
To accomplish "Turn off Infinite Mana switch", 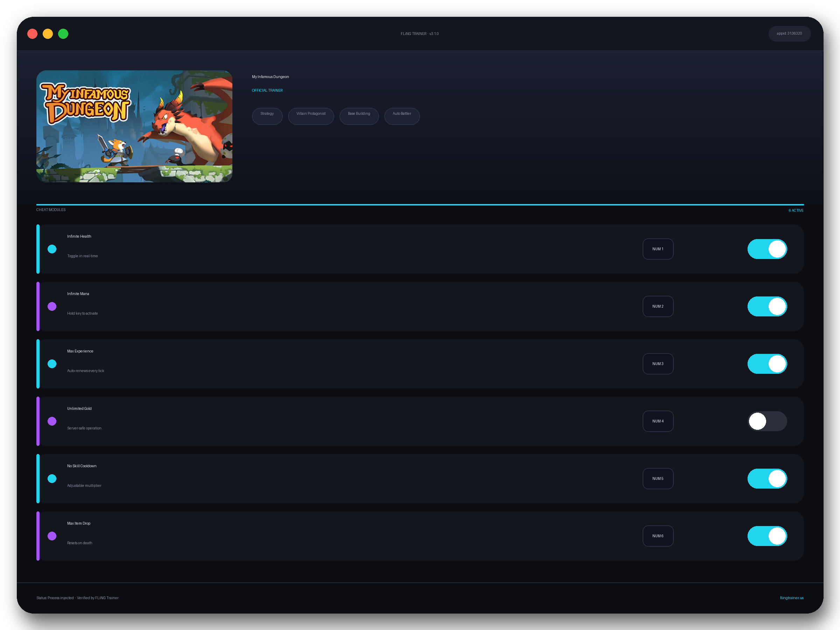I will click(x=767, y=307).
